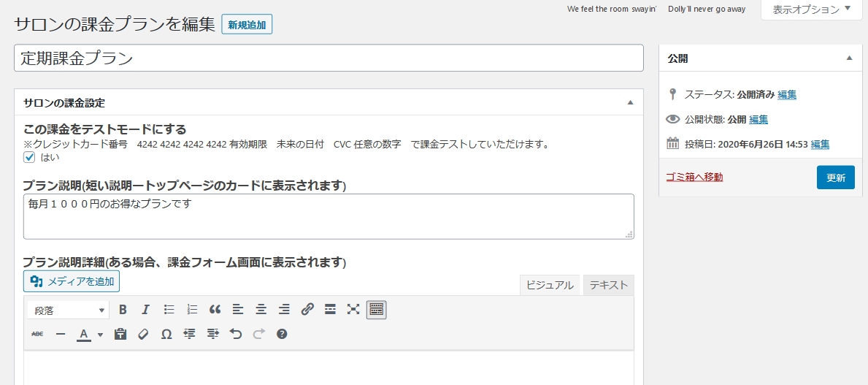Insert or edit a link
Screen dimensions: 868x385
(307, 310)
